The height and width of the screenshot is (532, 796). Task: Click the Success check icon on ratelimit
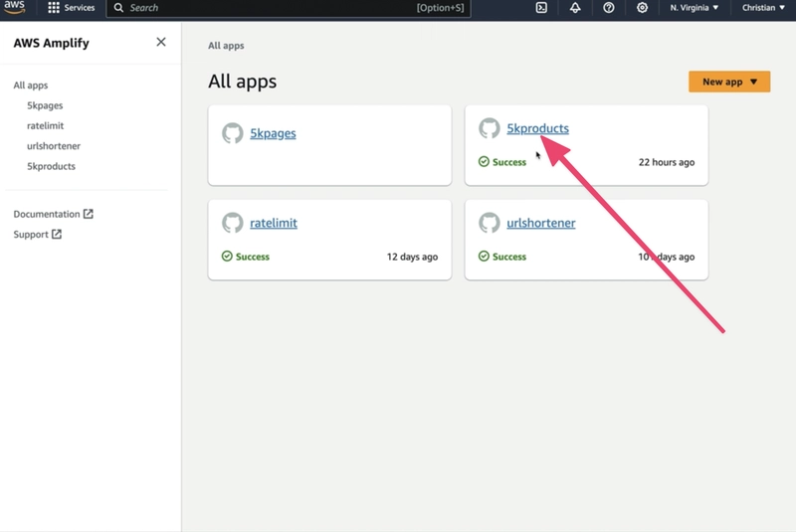pos(227,257)
